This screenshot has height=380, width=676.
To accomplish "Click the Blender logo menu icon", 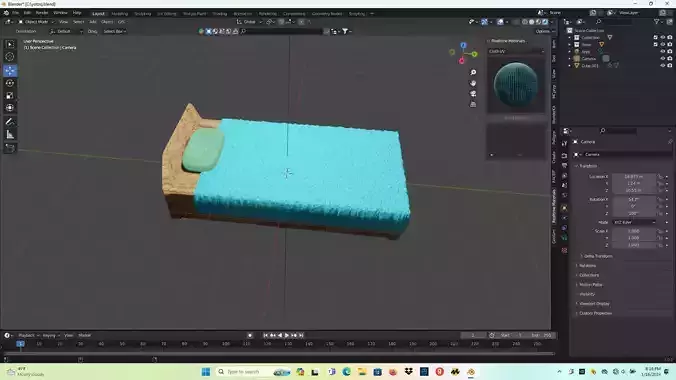I will click(x=6, y=13).
